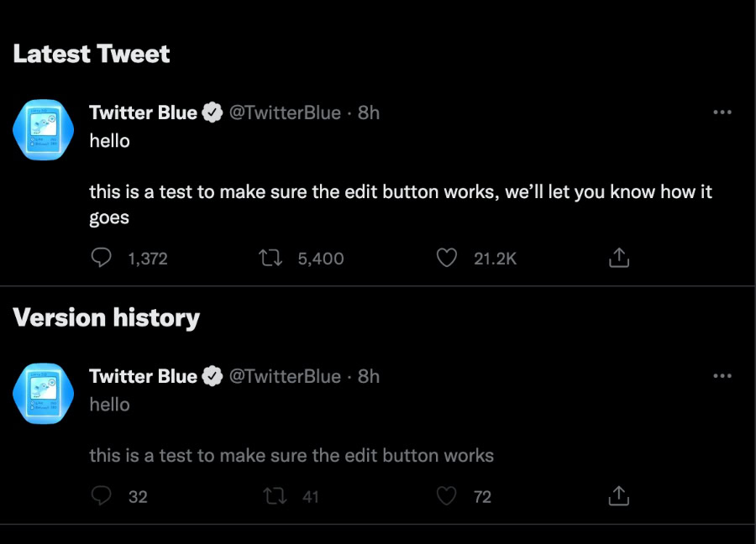Open the 8h timestamp of the version history tweet

coord(369,376)
